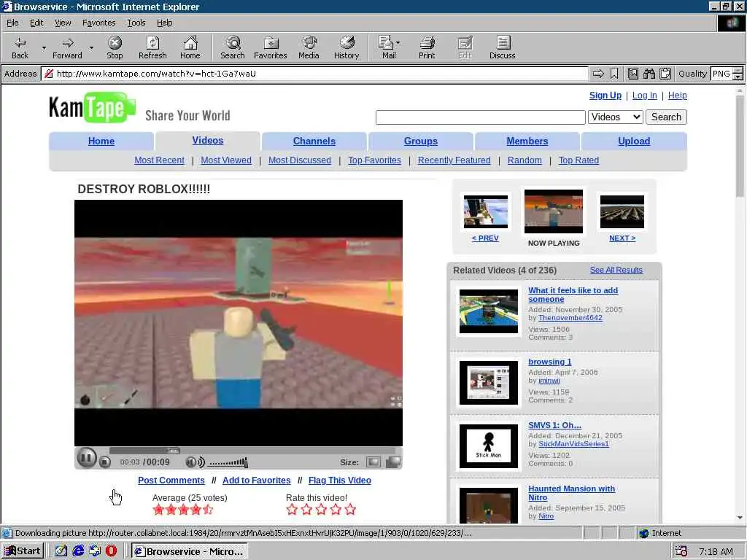The width and height of the screenshot is (747, 560).
Task: Launch Internet Explorer from quick launch
Action: (x=78, y=551)
